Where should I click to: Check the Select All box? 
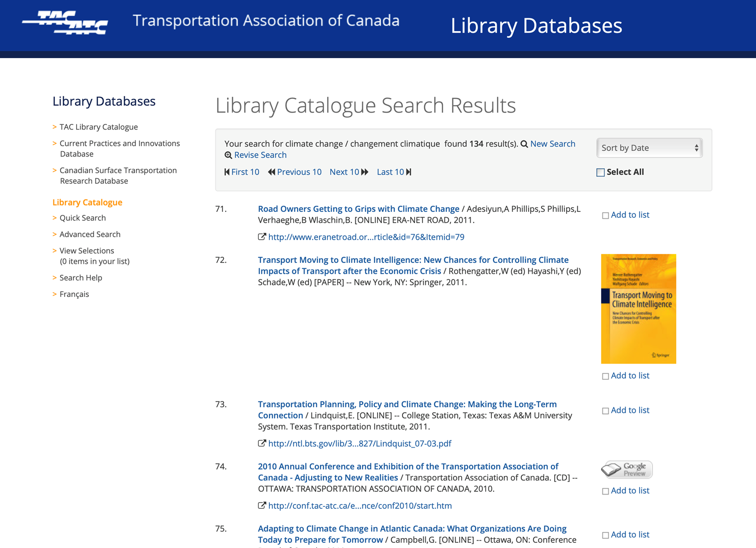(x=601, y=173)
